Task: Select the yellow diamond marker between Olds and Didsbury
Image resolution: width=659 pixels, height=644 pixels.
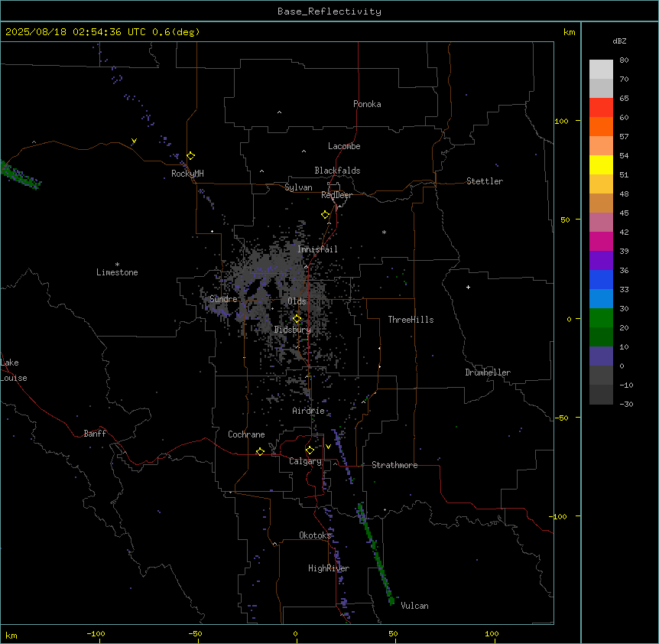Action: pos(297,319)
